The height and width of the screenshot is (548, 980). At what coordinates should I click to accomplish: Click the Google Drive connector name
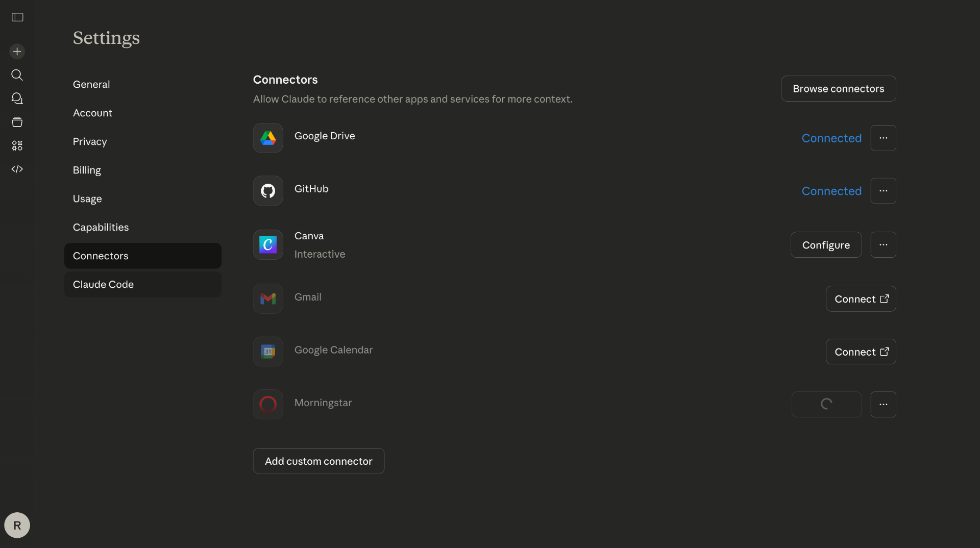[x=325, y=136]
